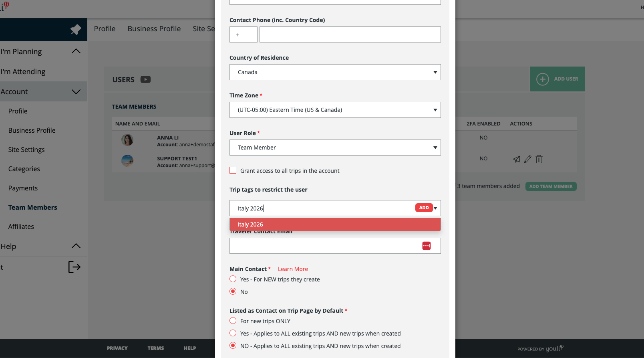Collapse the Account sidebar section
Image resolution: width=644 pixels, height=358 pixels.
[76, 92]
